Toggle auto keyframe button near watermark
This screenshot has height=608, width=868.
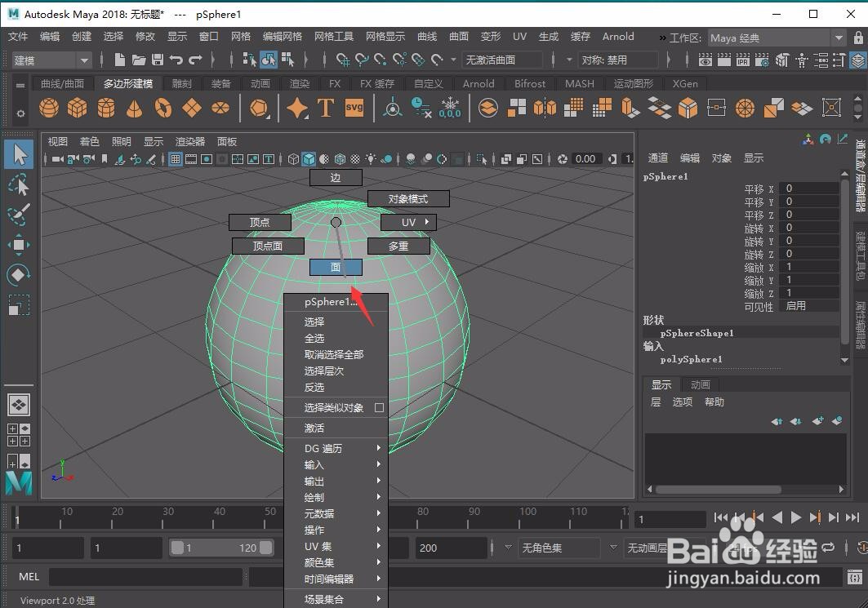(x=862, y=548)
